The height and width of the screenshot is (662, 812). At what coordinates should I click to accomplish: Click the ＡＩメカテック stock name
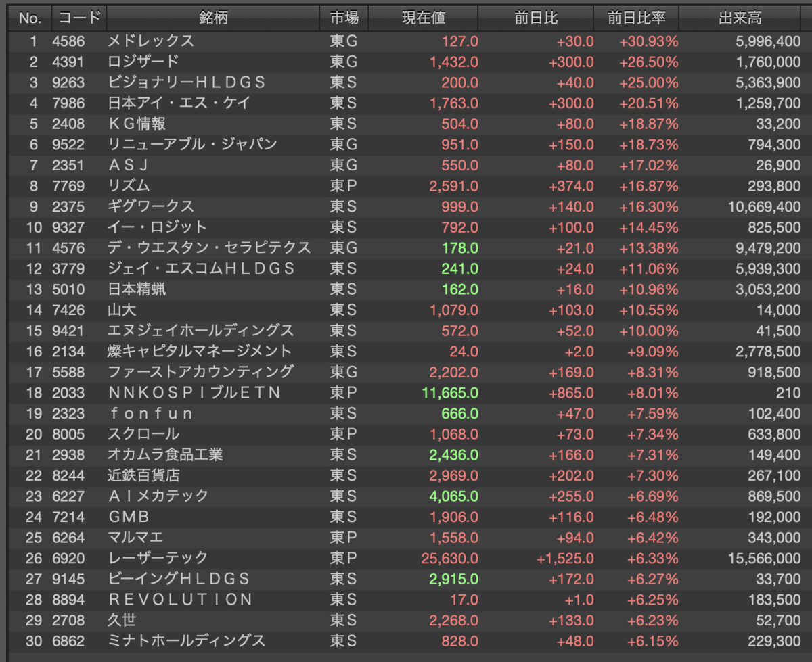coord(158,496)
